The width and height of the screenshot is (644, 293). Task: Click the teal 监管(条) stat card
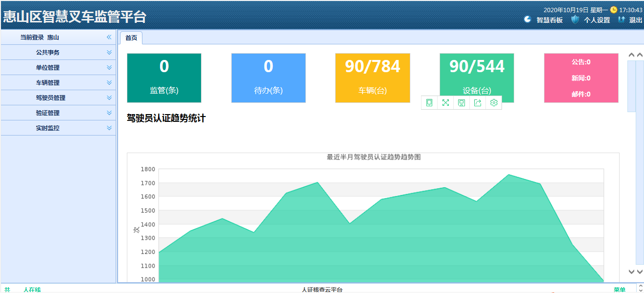[164, 78]
